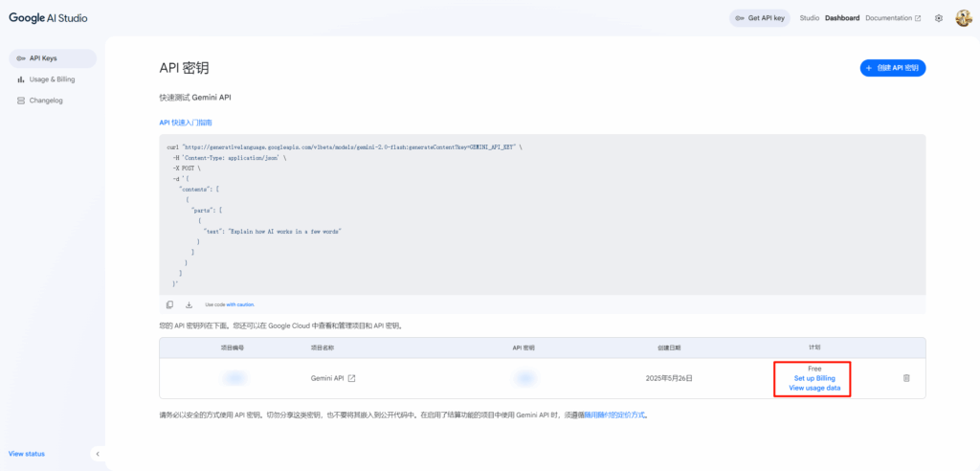Click the date 2025年5月26日 cell

tap(669, 378)
